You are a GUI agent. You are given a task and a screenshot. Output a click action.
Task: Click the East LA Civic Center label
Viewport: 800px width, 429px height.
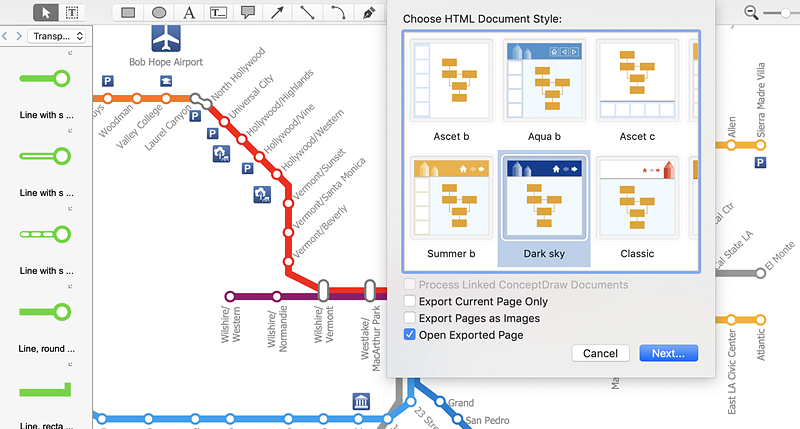pos(732,372)
